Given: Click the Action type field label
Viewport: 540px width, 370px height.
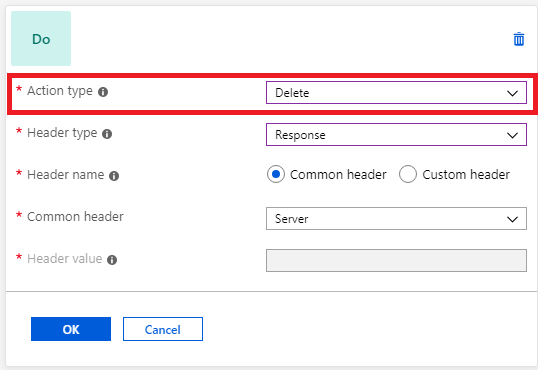Looking at the screenshot, I should pyautogui.click(x=60, y=91).
